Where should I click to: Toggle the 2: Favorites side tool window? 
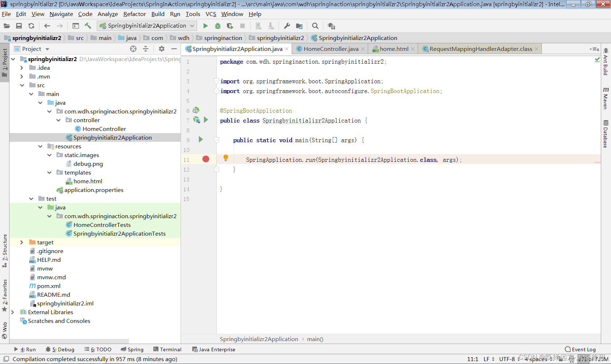pyautogui.click(x=5, y=296)
